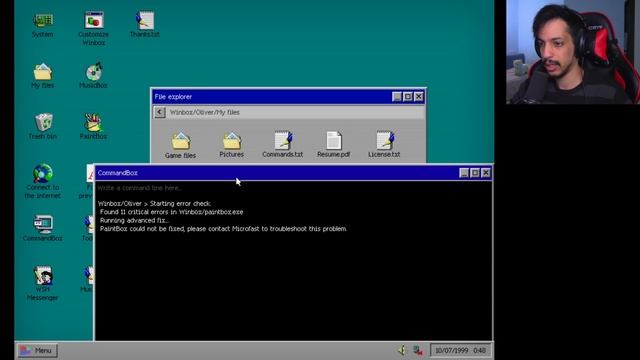This screenshot has width=640, height=360.
Task: Maximize the CommandBox window
Action: (x=475, y=173)
